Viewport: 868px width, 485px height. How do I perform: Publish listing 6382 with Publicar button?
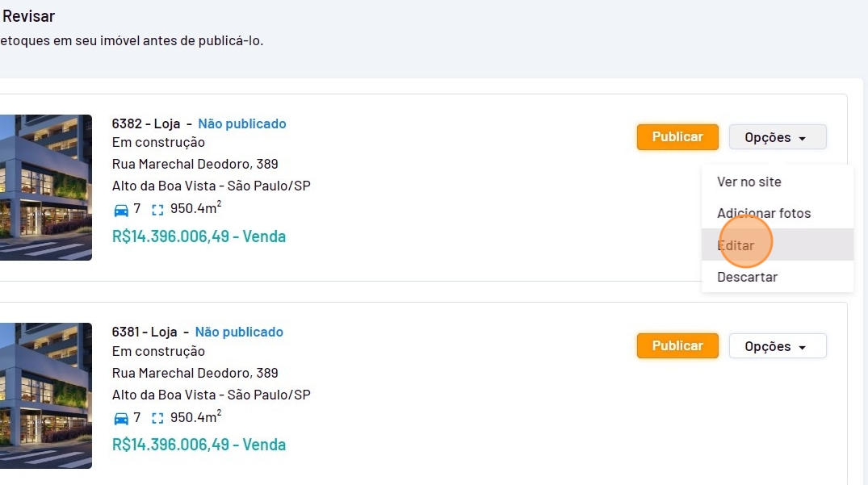coord(677,137)
